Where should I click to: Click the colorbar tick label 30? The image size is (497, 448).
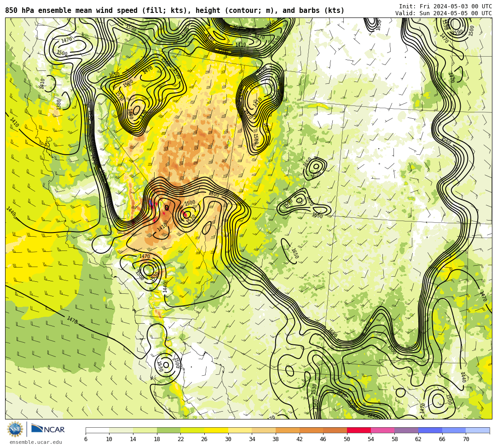tap(228, 439)
